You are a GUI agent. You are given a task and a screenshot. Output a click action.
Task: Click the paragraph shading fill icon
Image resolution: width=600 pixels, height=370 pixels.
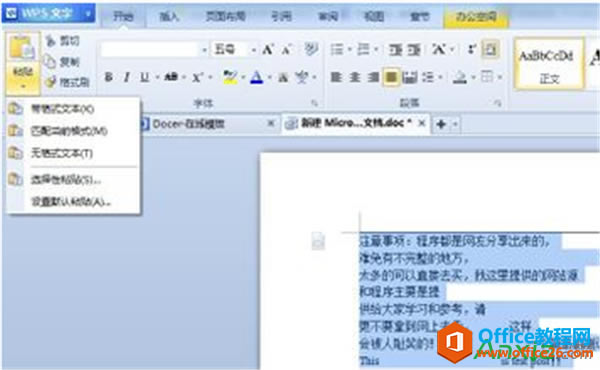(459, 77)
